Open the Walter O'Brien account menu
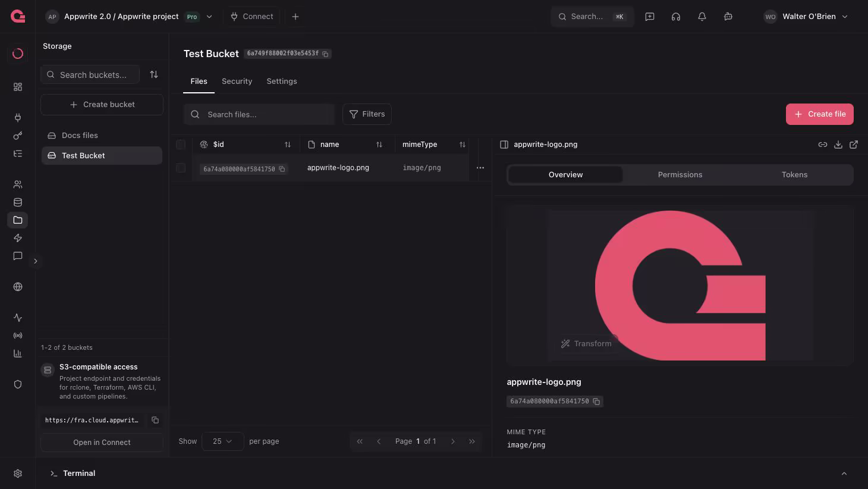The height and width of the screenshot is (489, 868). 806,17
